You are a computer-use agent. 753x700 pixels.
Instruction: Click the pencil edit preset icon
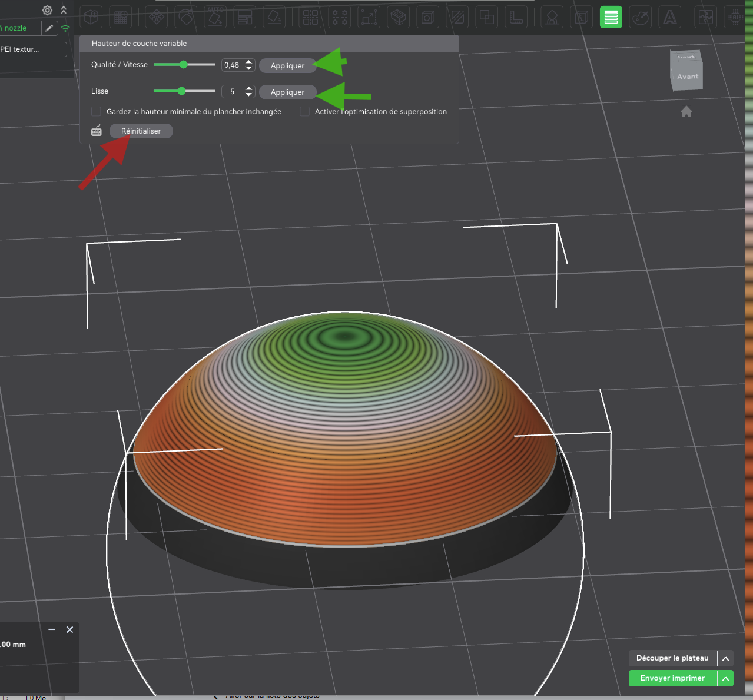(49, 28)
